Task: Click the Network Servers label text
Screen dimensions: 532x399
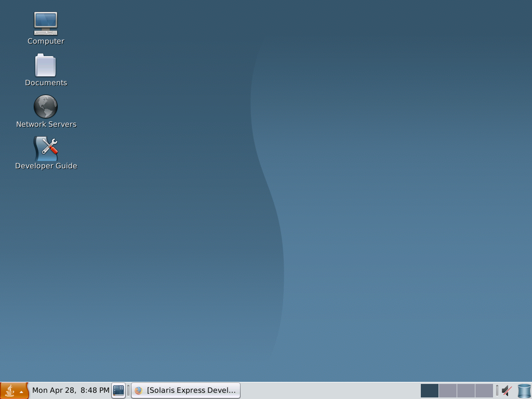Action: click(x=46, y=124)
